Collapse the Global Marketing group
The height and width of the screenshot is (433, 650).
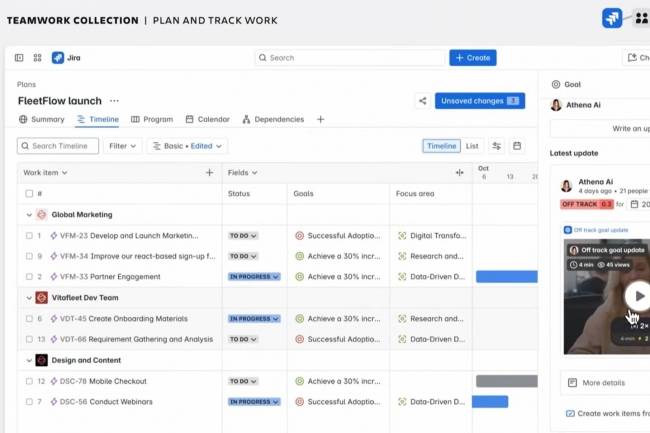point(29,215)
